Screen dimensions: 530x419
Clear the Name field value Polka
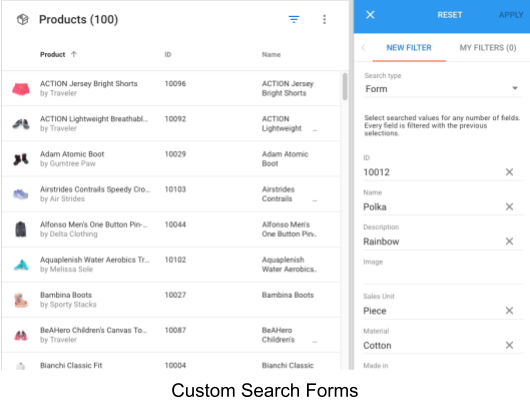509,206
